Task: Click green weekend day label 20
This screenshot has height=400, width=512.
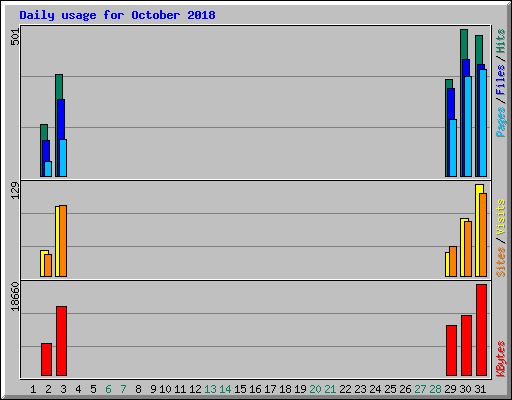Action: [315, 389]
